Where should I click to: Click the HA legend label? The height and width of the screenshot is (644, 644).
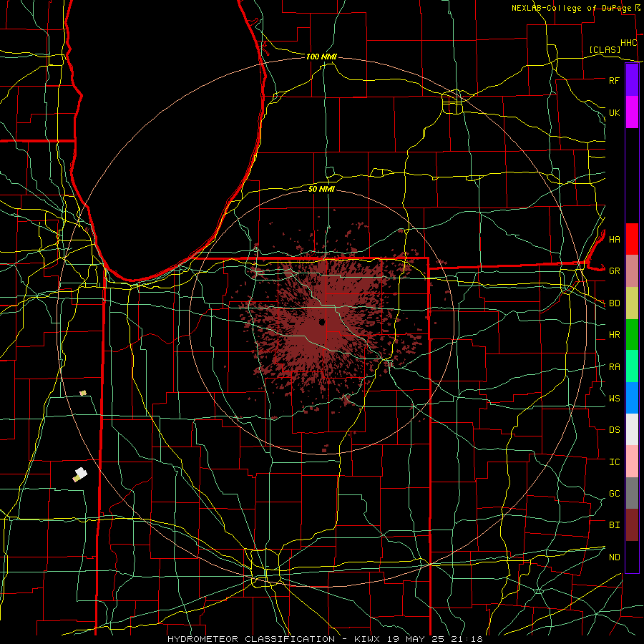pos(614,239)
